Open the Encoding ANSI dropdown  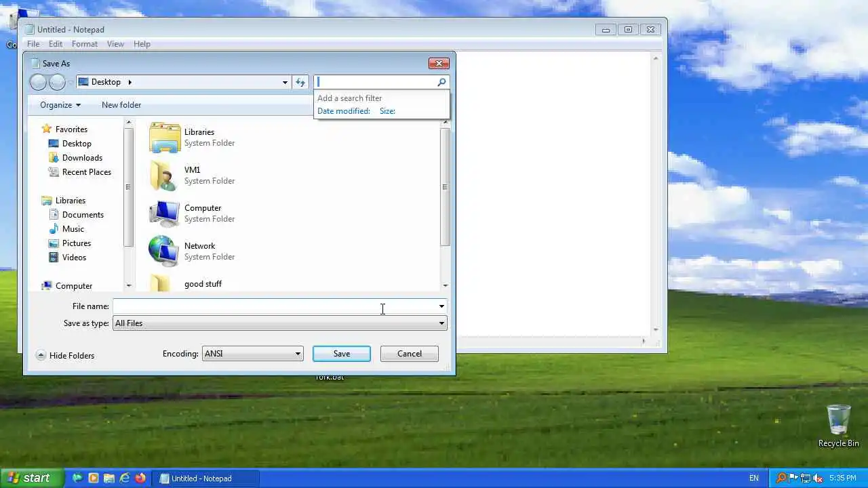[x=252, y=353]
